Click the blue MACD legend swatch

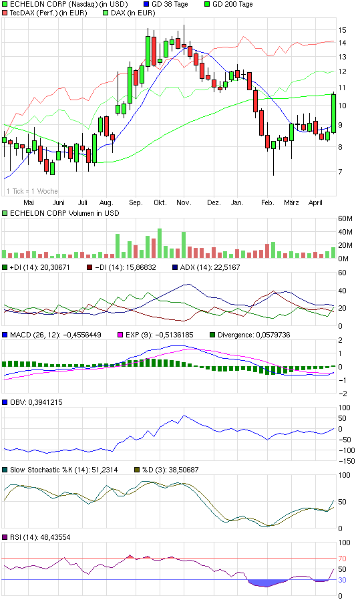5,335
